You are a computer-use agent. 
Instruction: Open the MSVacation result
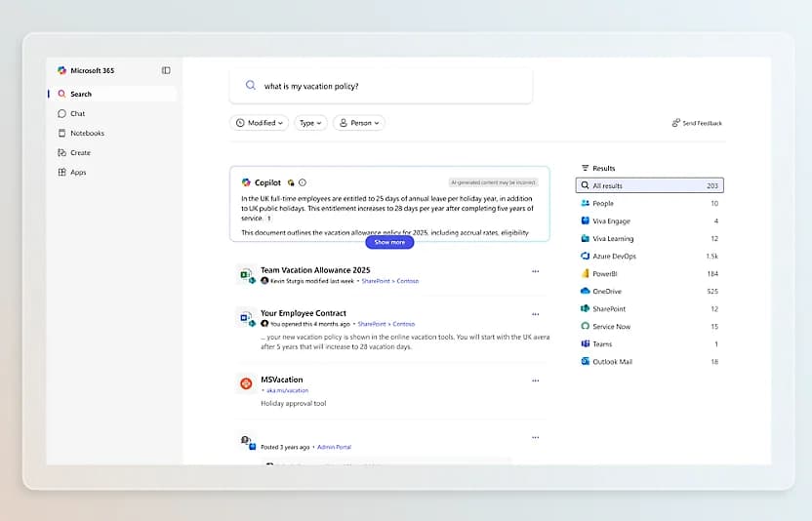[x=282, y=380]
